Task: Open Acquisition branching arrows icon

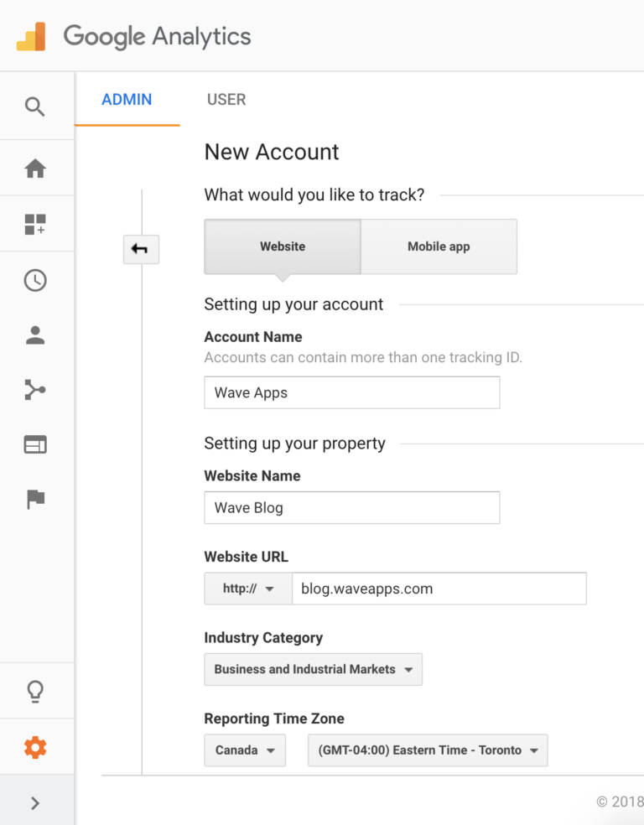Action: [x=35, y=390]
